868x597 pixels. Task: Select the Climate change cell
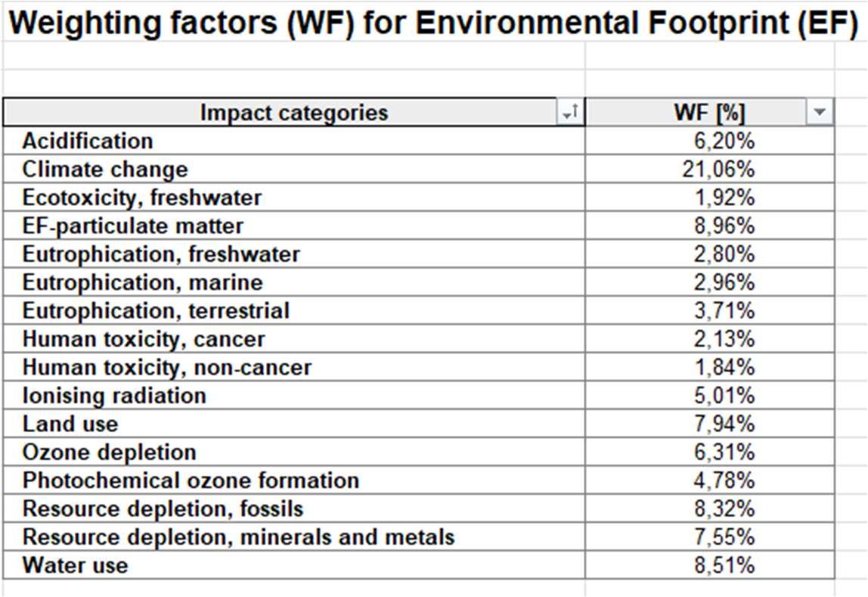tap(294, 169)
